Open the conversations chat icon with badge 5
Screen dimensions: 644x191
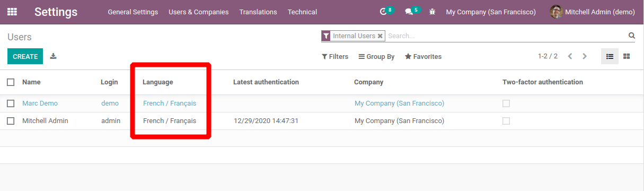point(409,12)
